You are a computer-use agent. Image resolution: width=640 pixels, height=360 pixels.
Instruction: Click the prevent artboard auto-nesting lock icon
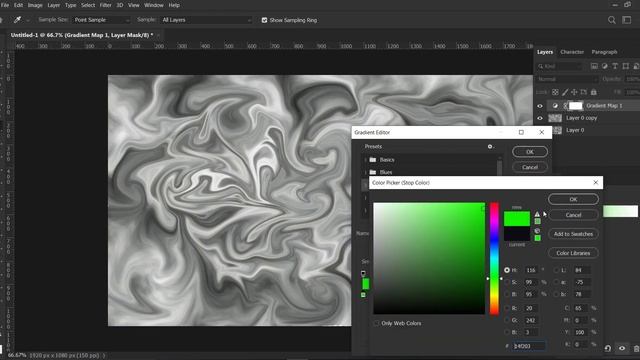click(584, 92)
